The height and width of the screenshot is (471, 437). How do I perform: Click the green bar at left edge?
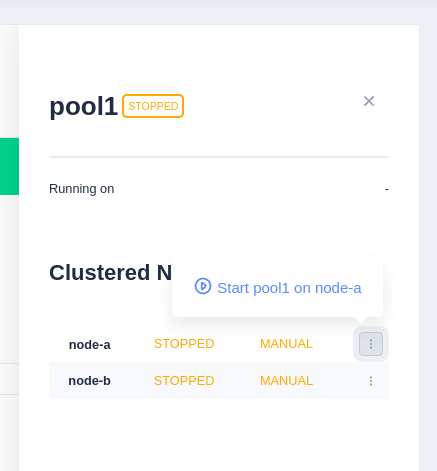[9, 166]
